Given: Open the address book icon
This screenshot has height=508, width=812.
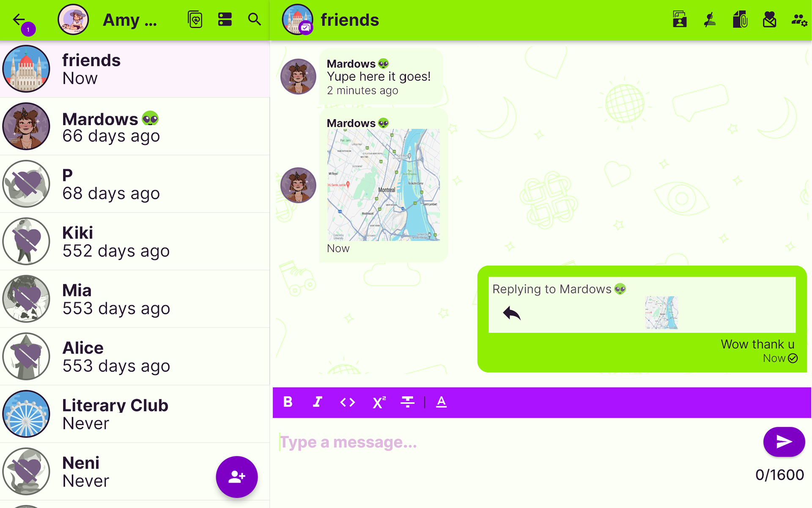Looking at the screenshot, I should [195, 19].
